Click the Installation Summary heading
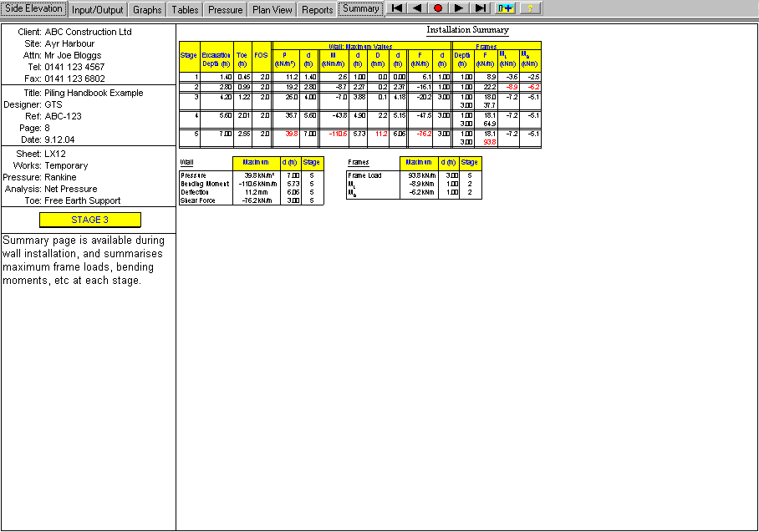 [467, 30]
